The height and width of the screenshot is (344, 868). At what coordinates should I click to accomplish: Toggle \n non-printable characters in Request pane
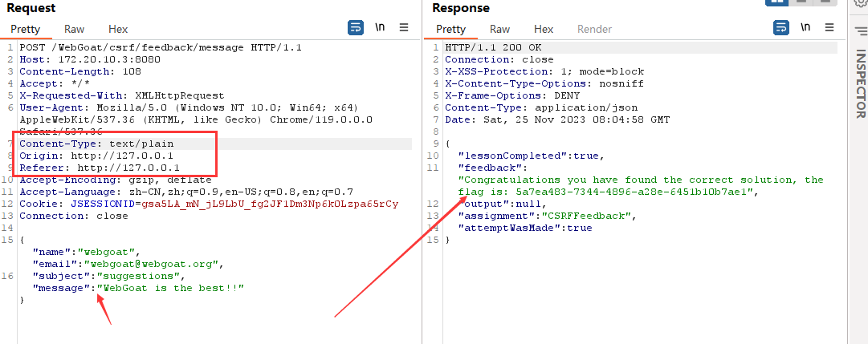(380, 27)
